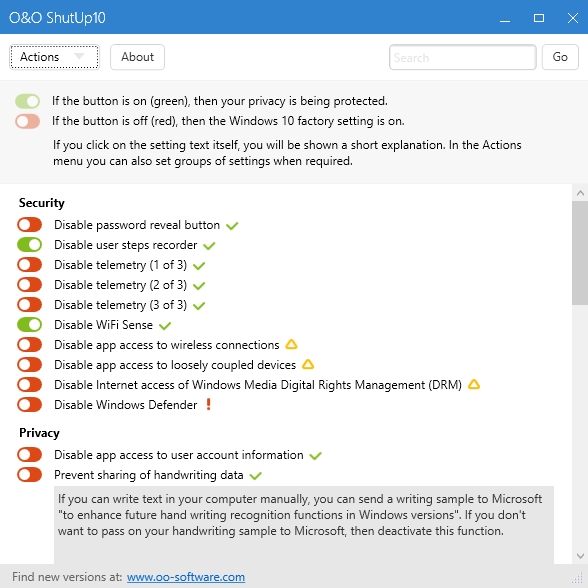Click red exclamation mark beside Windows Defender

208,404
